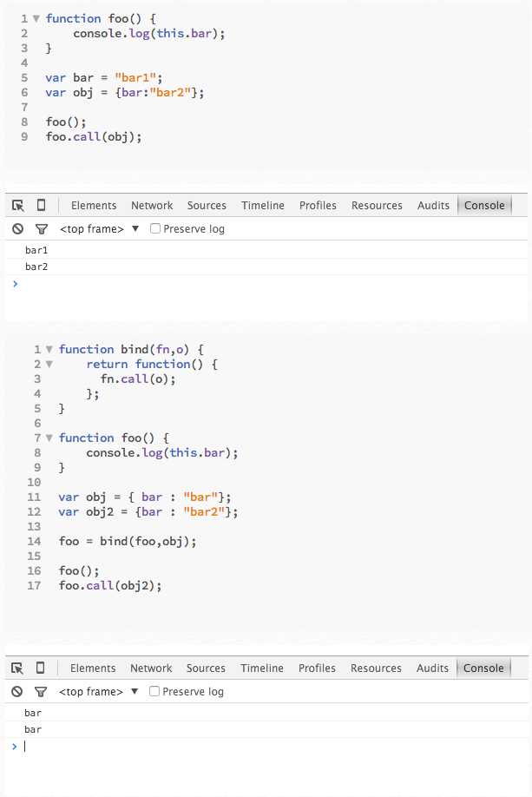Click line number 8 in upper editor gutter
This screenshot has height=797, width=532.
[24, 122]
